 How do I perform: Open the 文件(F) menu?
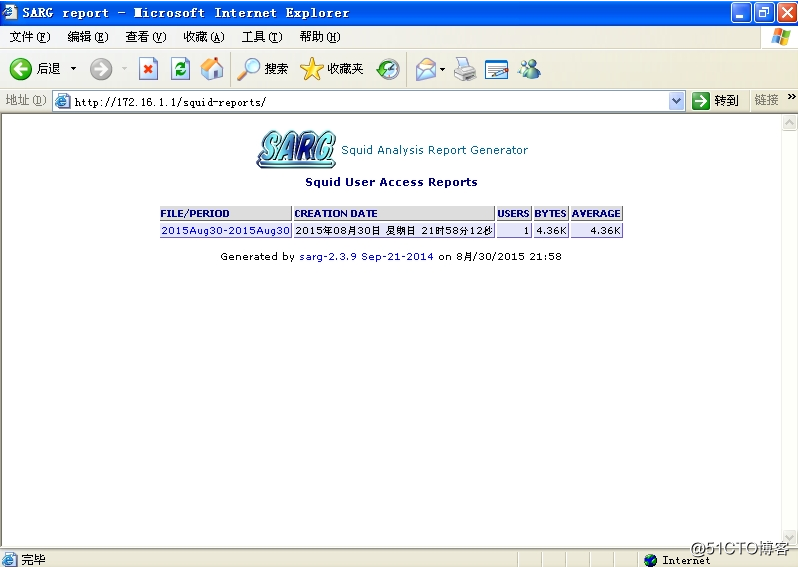click(30, 37)
